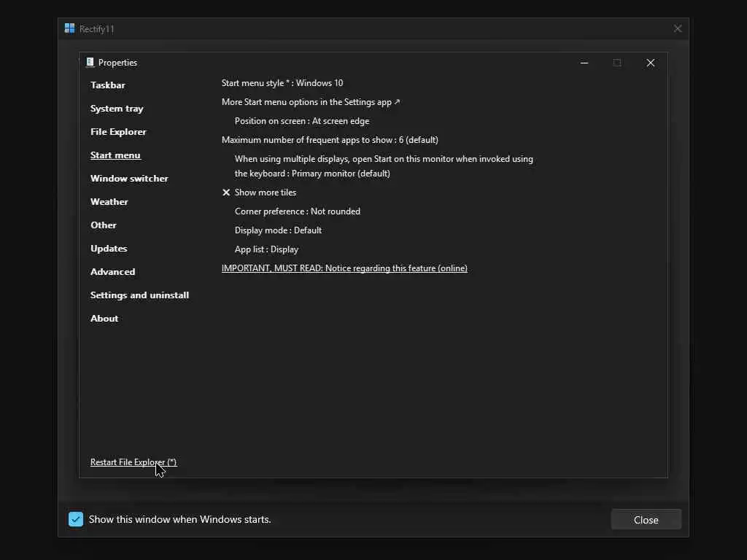Open the System tray section

pos(117,109)
